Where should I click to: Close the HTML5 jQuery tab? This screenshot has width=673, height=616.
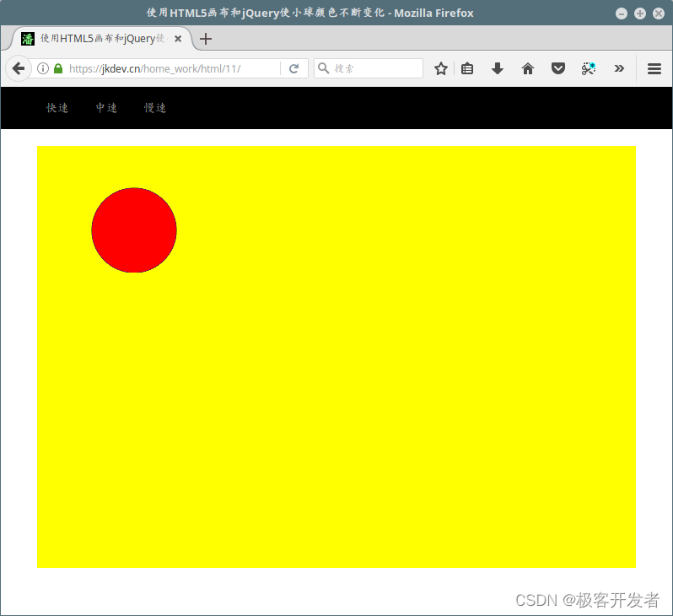pyautogui.click(x=178, y=39)
